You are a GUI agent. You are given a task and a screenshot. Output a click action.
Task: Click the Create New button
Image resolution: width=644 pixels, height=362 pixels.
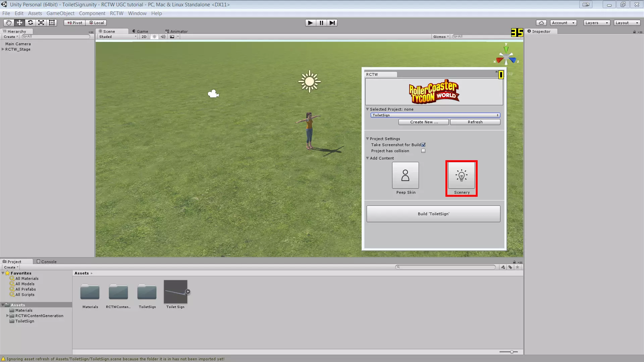(x=423, y=122)
